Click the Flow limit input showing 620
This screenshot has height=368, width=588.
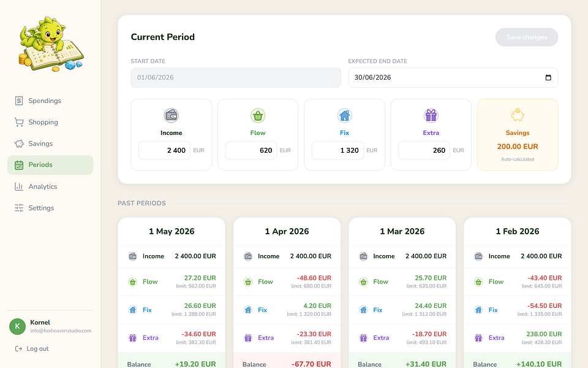pyautogui.click(x=251, y=150)
